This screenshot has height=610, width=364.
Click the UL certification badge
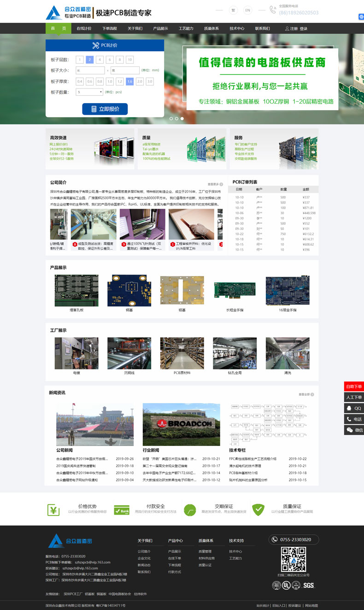[287, 585]
